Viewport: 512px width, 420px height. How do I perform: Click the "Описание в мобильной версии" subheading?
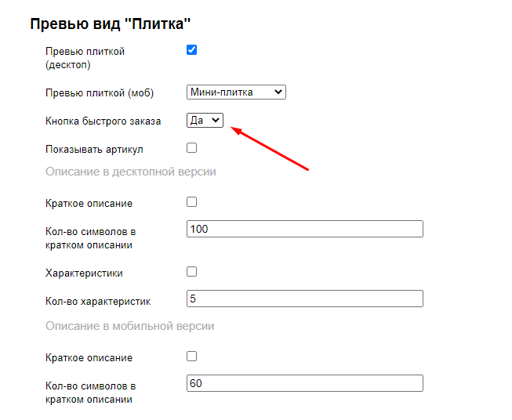130,326
